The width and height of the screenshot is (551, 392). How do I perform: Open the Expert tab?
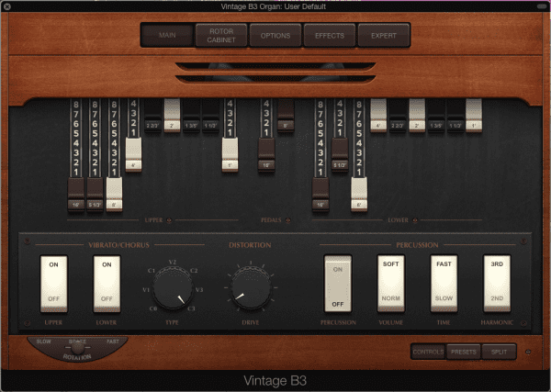[383, 36]
